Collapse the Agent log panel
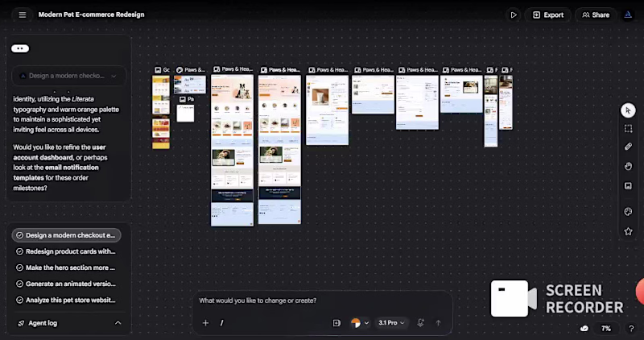 118,323
